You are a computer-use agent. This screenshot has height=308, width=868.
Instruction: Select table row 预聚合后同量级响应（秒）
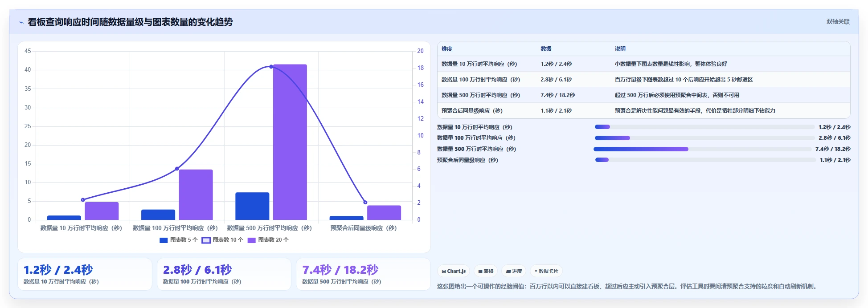[644, 111]
